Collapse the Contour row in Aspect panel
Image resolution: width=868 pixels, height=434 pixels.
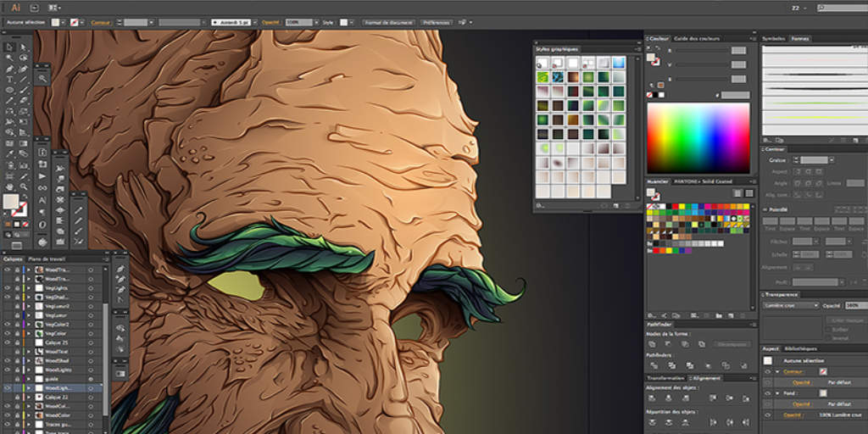[x=777, y=371]
